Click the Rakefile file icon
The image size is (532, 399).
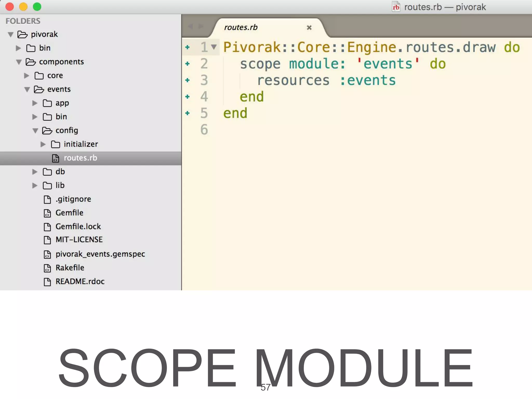coord(47,268)
